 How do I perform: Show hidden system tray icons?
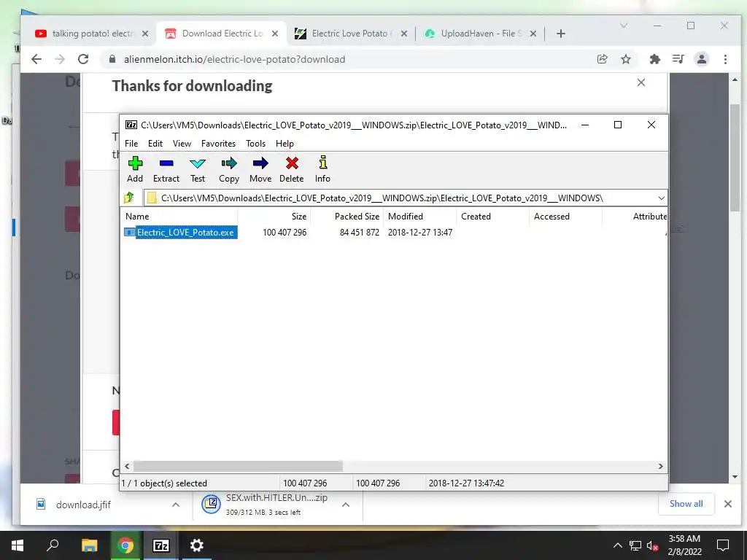click(617, 545)
